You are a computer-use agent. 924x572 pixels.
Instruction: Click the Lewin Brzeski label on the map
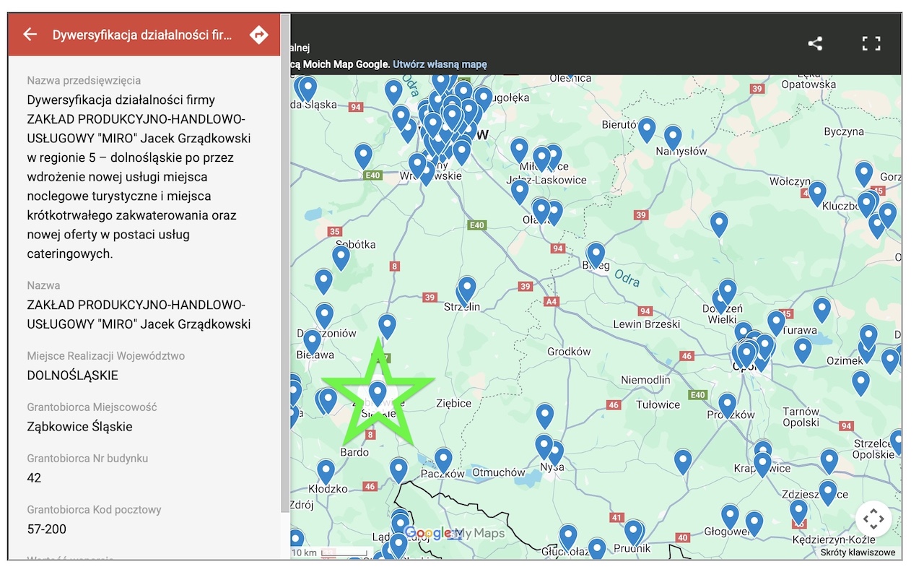tap(646, 324)
